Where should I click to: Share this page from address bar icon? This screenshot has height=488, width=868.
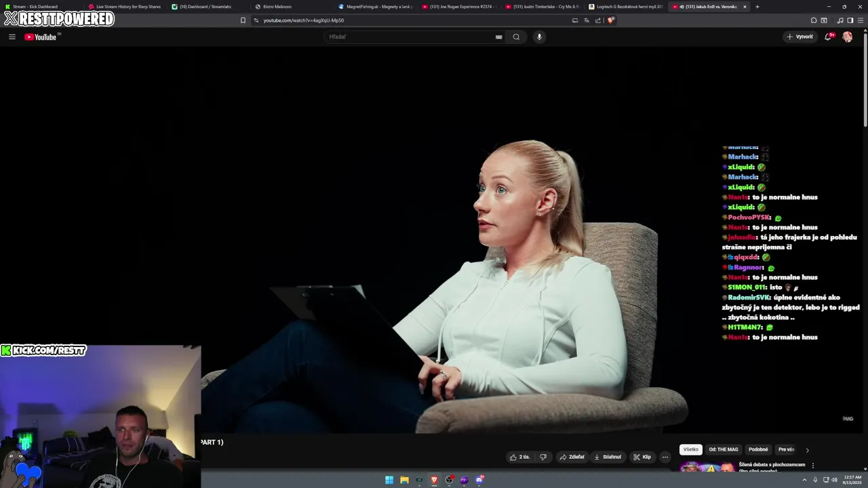(598, 20)
